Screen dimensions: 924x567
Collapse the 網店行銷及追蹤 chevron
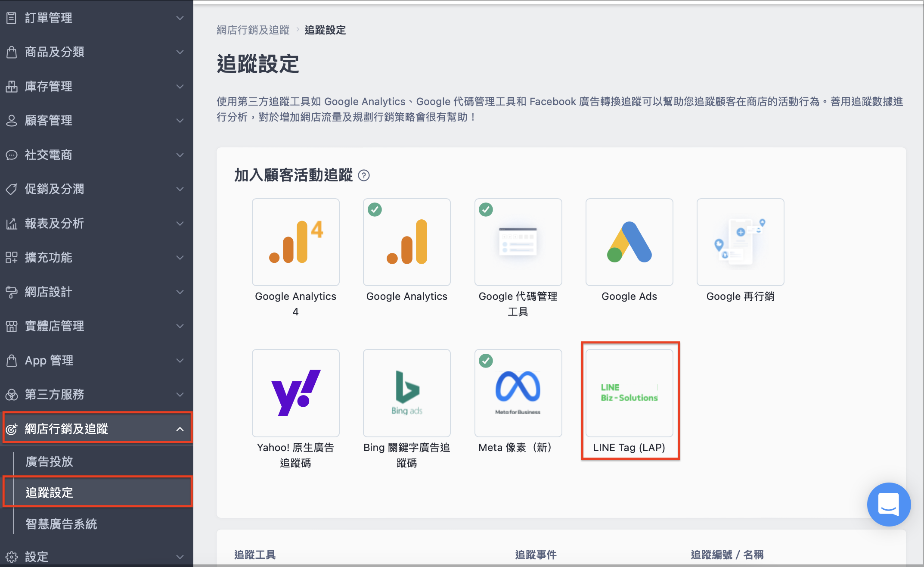[180, 429]
